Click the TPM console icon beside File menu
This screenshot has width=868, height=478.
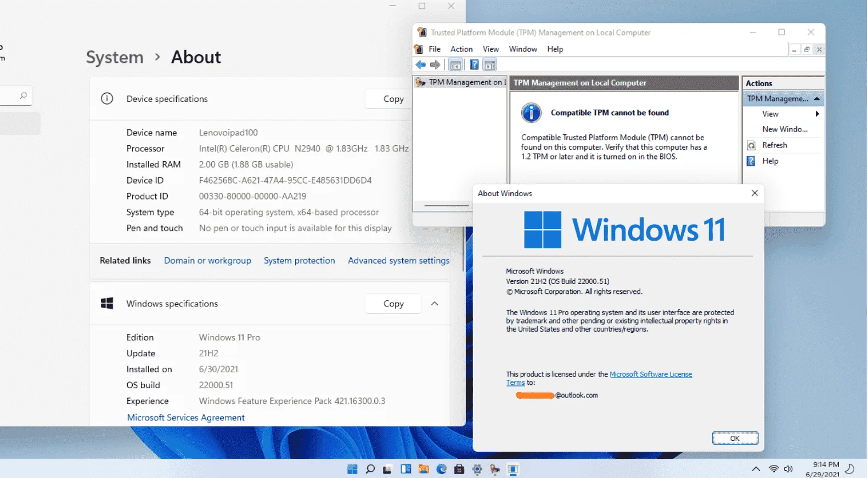tap(419, 49)
